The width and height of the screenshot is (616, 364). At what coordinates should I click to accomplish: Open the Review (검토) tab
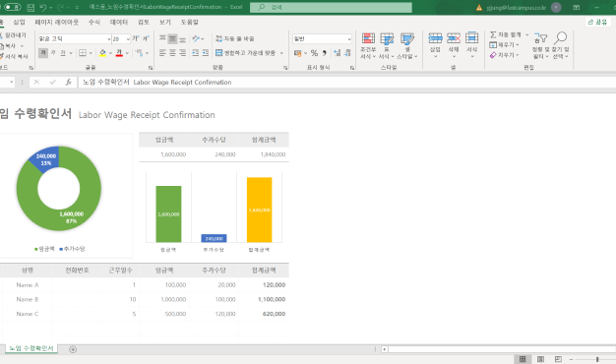(x=144, y=22)
